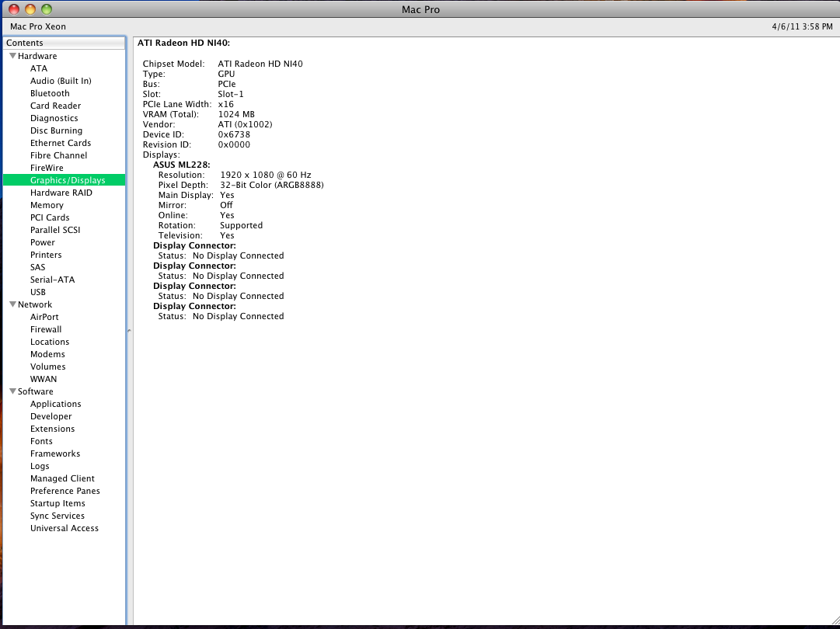This screenshot has width=840, height=629.
Task: Select Locations in Network list
Action: click(x=50, y=342)
